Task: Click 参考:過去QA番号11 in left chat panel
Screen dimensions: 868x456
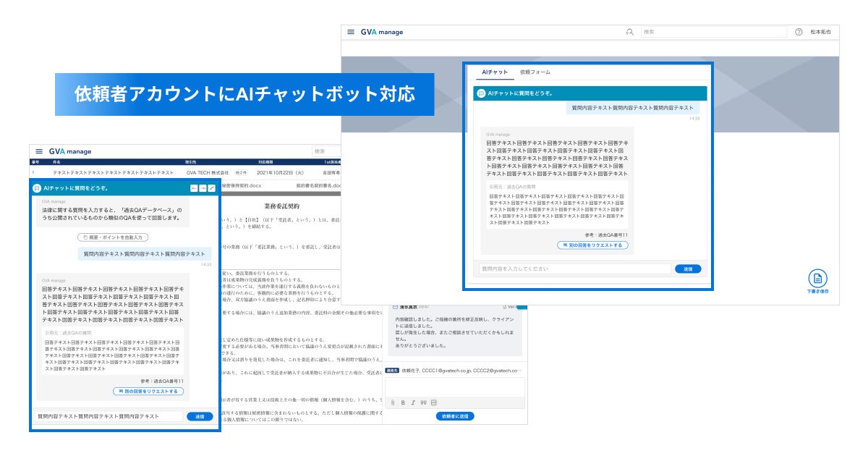Action: (162, 381)
